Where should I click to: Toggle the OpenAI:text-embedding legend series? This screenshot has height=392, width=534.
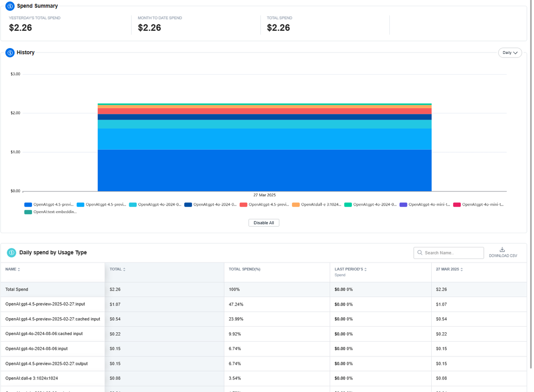click(50, 212)
